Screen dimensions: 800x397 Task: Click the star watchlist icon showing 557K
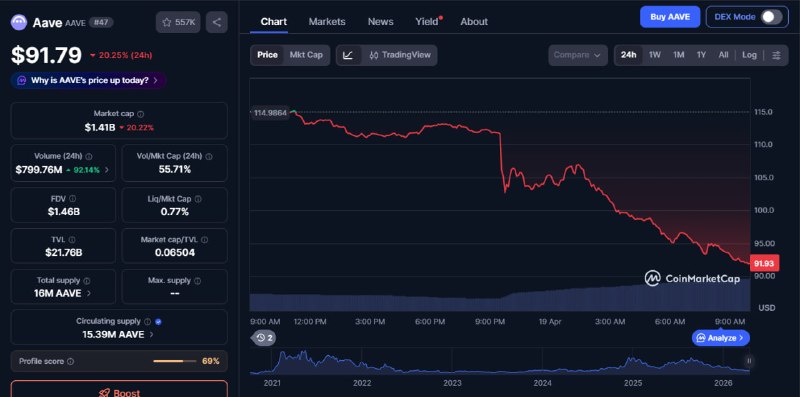pos(178,22)
